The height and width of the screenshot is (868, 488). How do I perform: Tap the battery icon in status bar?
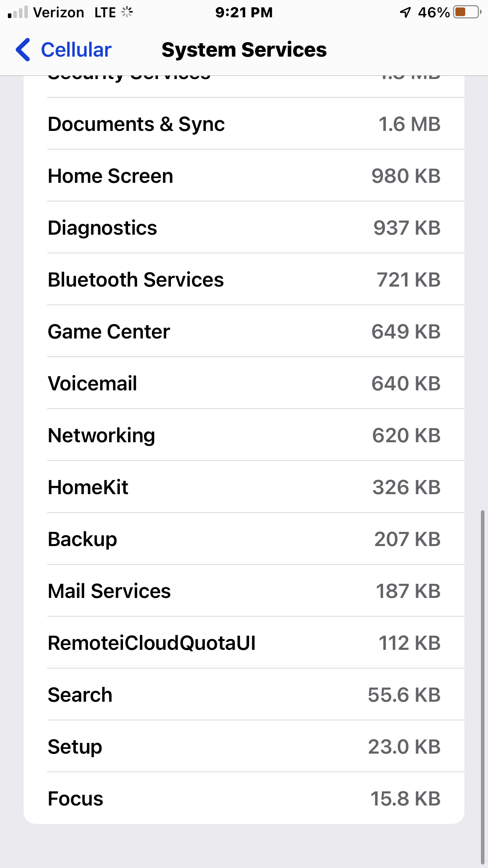point(466,12)
